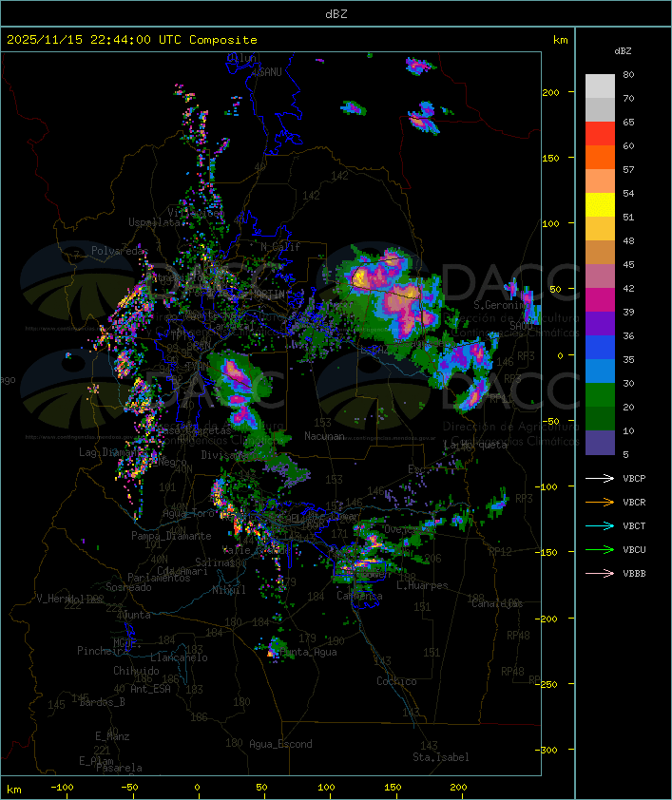
Task: Select the green 20-30 dBZ swatch
Action: 600,394
